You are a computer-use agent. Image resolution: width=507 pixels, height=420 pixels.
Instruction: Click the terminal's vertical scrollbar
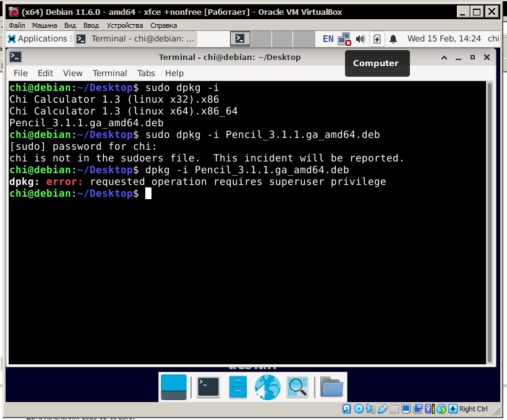point(490,223)
